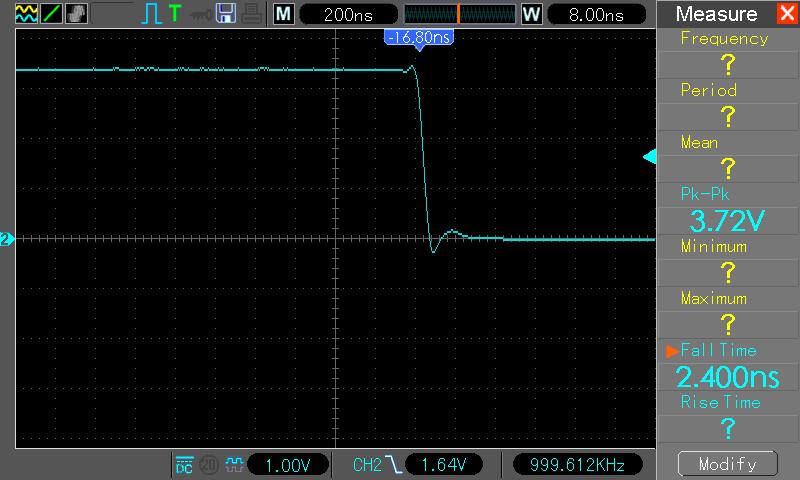The height and width of the screenshot is (480, 800).
Task: Click the cyan trigger level arrow marker
Action: click(x=649, y=157)
